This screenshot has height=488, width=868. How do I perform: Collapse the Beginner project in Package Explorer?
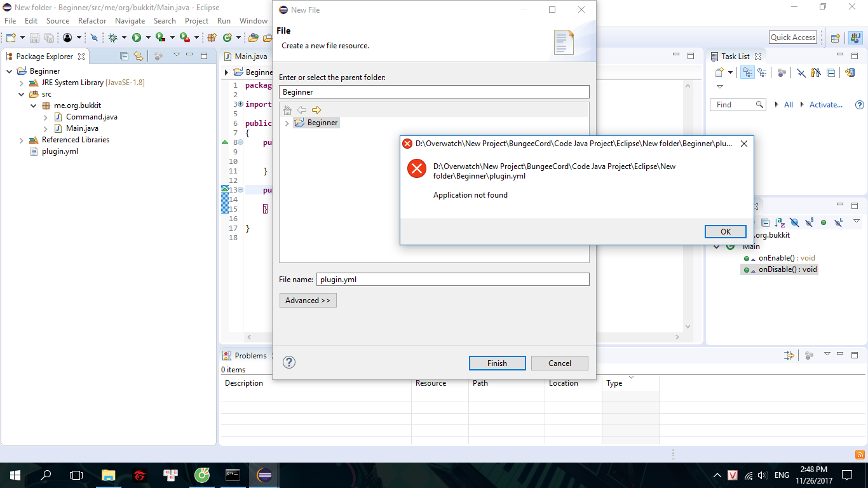9,71
